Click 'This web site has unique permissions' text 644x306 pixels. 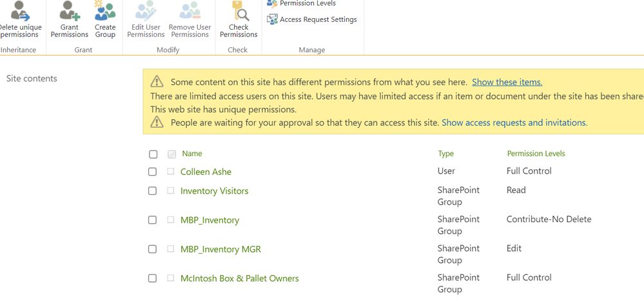224,110
